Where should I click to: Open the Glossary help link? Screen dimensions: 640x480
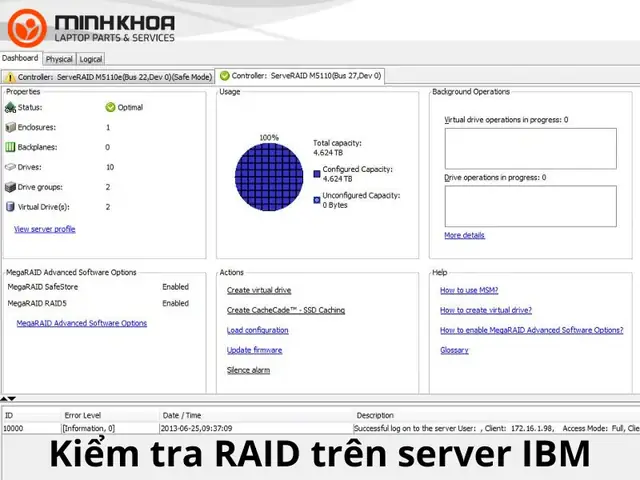click(x=454, y=350)
